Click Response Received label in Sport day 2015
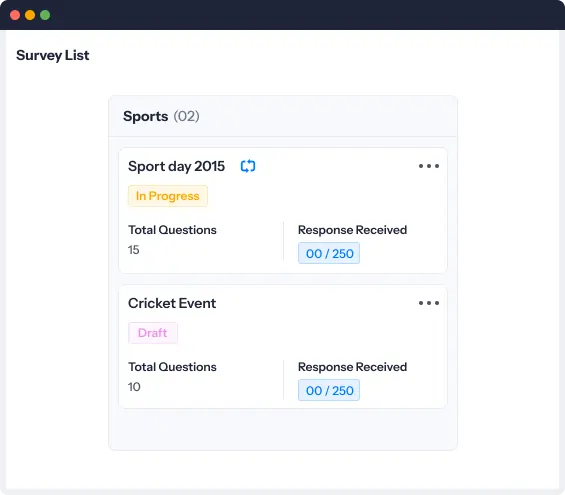 [352, 230]
